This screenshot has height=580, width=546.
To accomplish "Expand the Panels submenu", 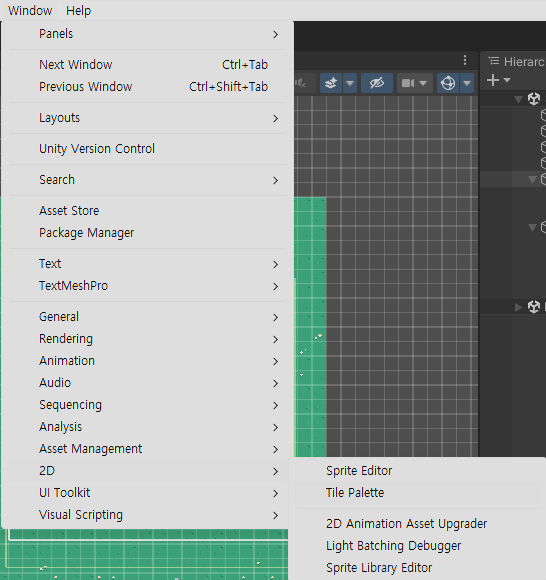I will [147, 34].
